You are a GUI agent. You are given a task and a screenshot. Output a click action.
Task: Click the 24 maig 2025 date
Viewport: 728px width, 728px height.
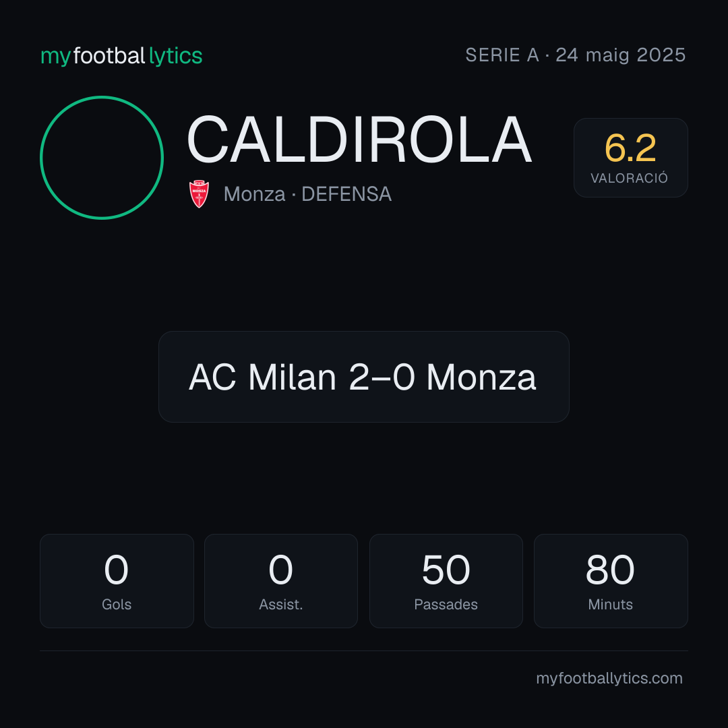pos(620,55)
